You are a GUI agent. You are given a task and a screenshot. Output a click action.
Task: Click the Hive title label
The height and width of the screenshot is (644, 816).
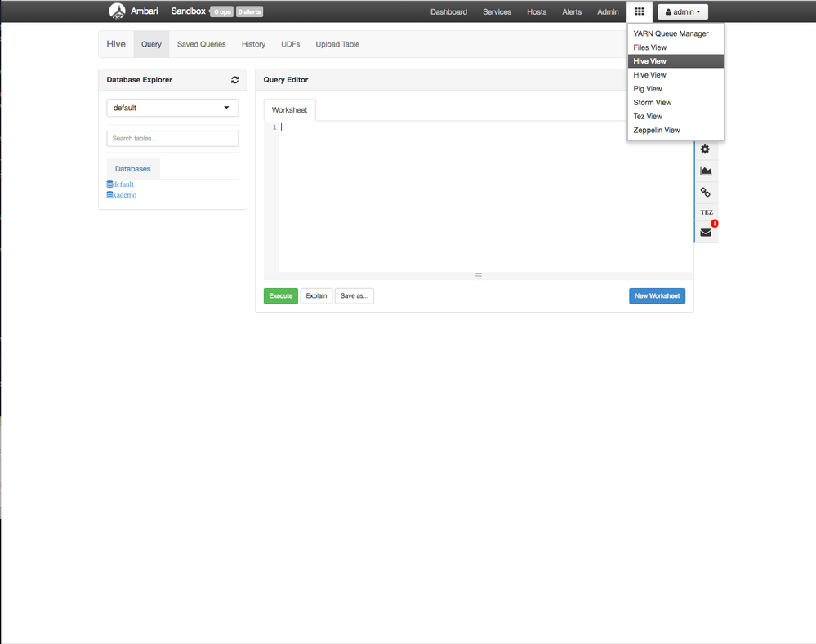click(116, 44)
